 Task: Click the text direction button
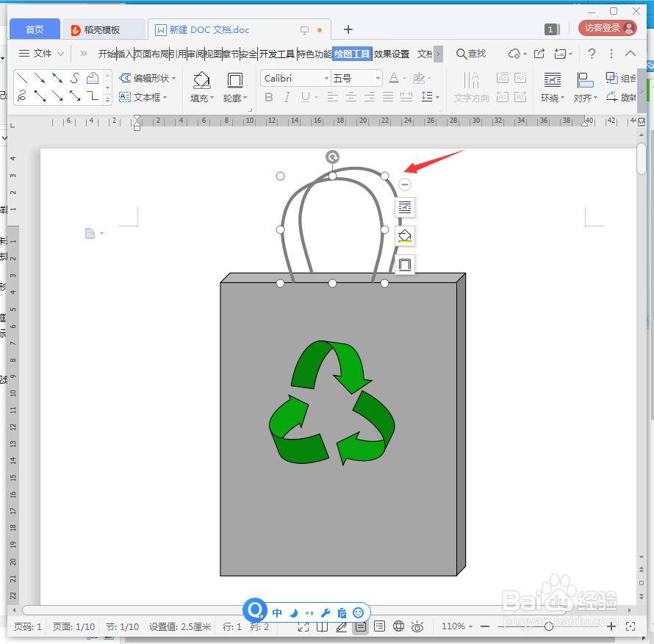pos(471,87)
